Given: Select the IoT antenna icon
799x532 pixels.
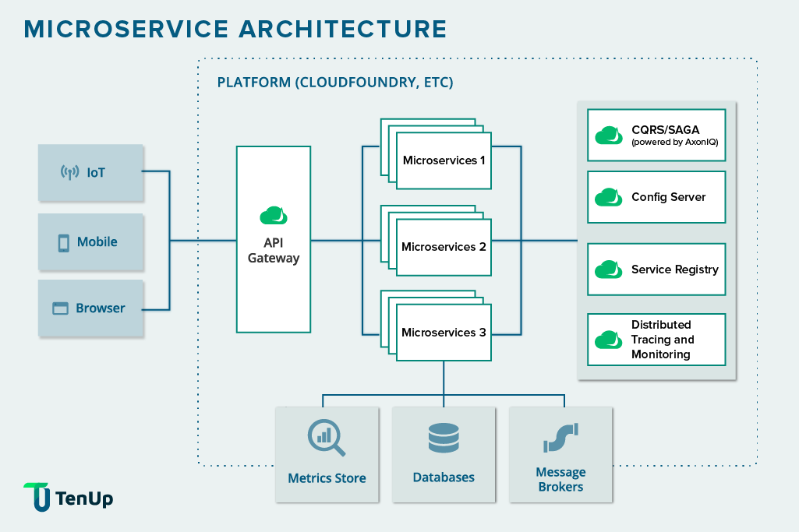Looking at the screenshot, I should [x=71, y=170].
